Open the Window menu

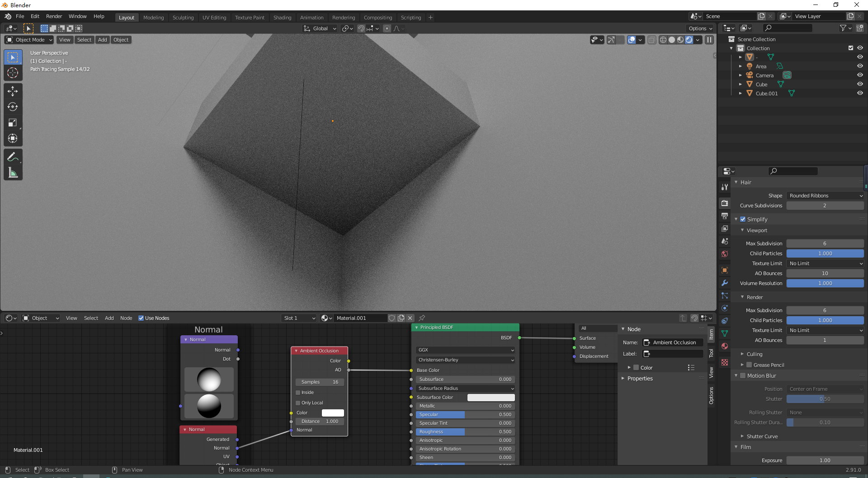click(78, 16)
